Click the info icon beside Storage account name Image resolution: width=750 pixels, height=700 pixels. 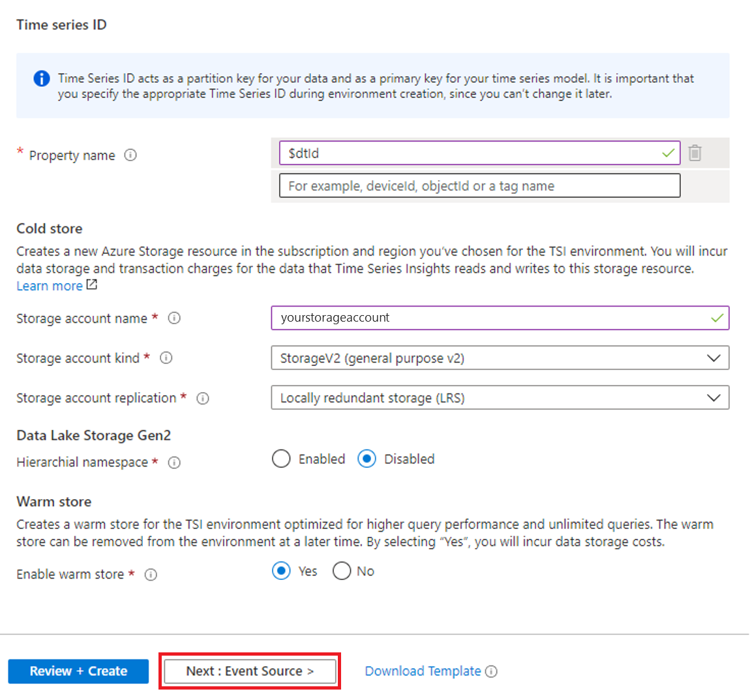tap(174, 318)
